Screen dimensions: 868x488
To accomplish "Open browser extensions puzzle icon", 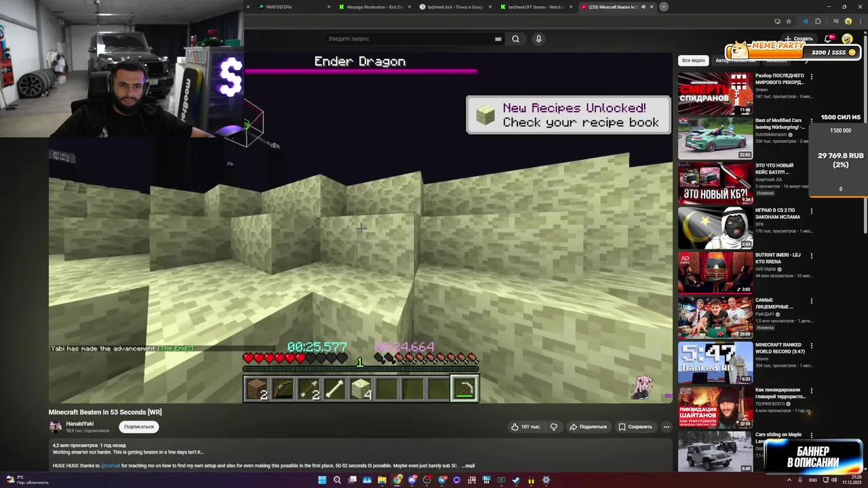I will coord(818,21).
